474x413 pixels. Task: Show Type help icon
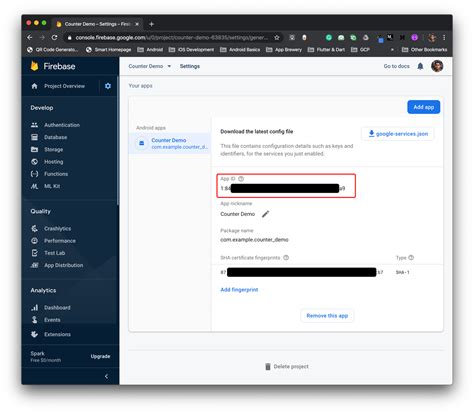tap(411, 257)
